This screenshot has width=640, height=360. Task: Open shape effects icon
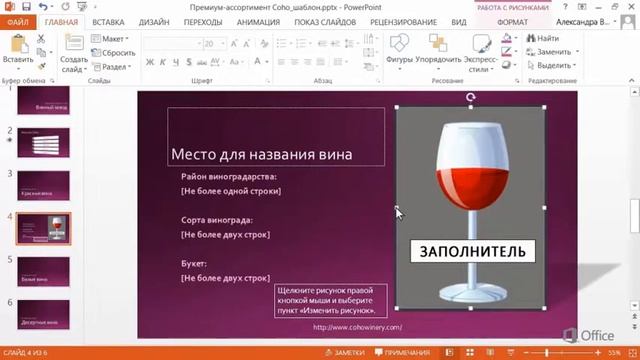click(507, 65)
